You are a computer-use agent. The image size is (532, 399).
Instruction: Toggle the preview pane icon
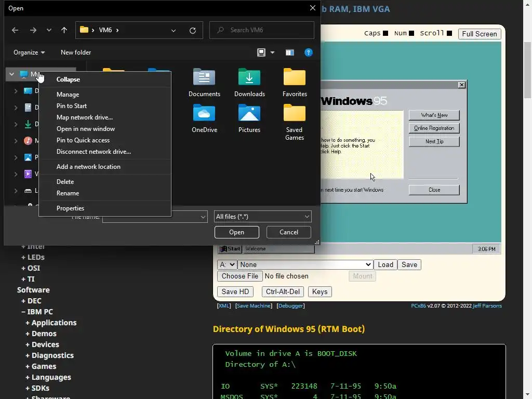pyautogui.click(x=289, y=52)
